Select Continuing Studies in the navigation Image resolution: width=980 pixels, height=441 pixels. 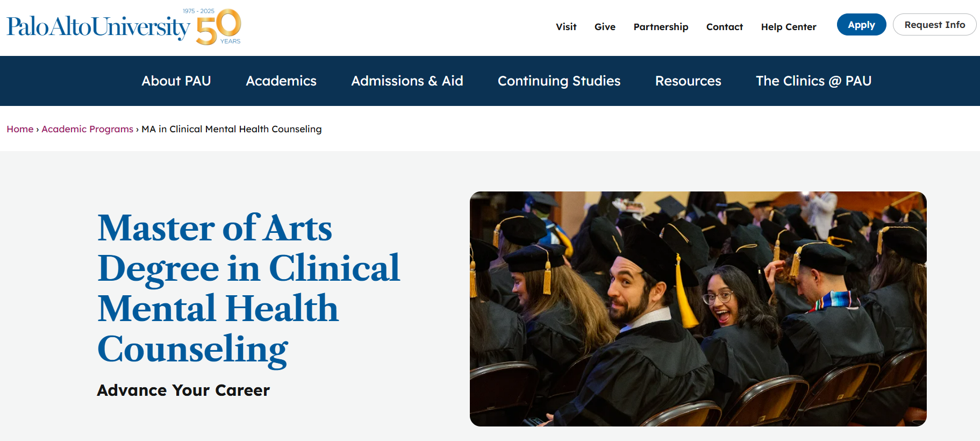pyautogui.click(x=559, y=81)
